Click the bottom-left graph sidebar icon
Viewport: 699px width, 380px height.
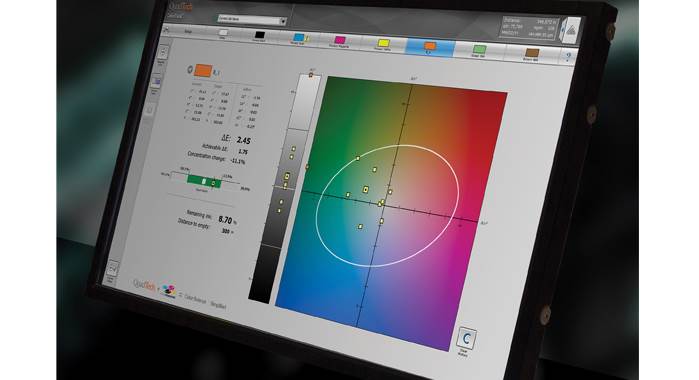tap(112, 269)
